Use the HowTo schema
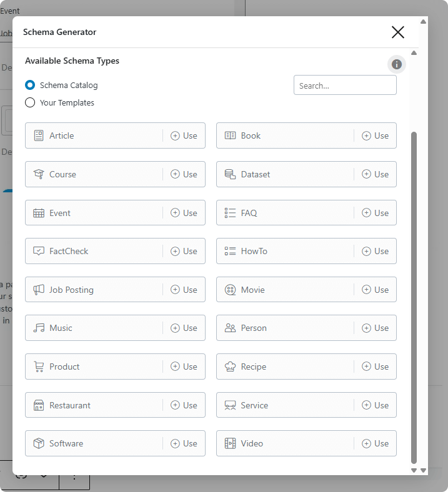 [375, 251]
